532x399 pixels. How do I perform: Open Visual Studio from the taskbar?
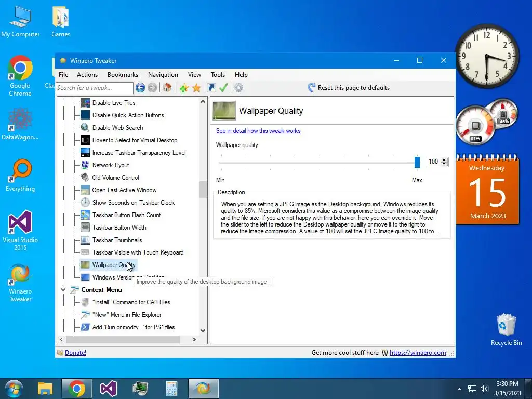pyautogui.click(x=109, y=389)
